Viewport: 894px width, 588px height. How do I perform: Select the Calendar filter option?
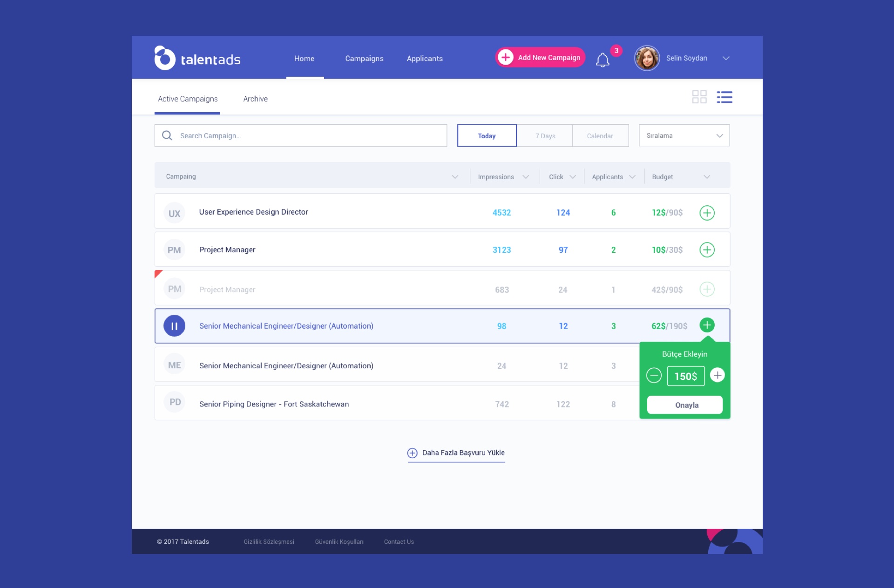(600, 135)
